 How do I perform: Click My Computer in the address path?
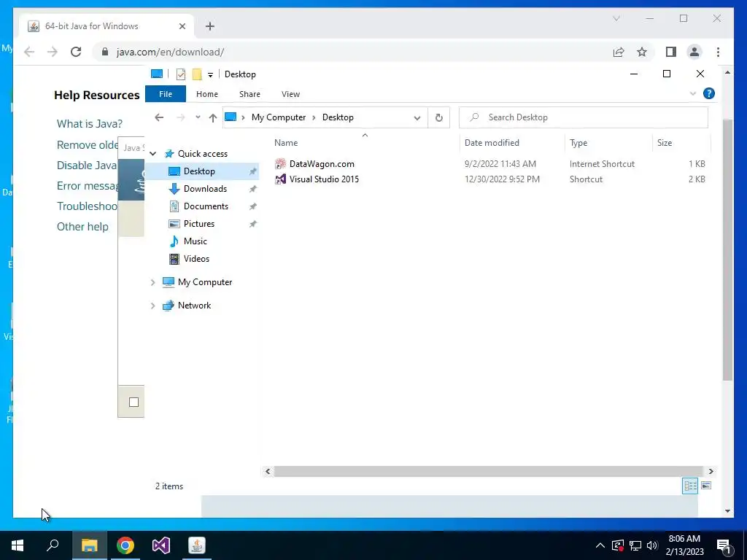(279, 117)
